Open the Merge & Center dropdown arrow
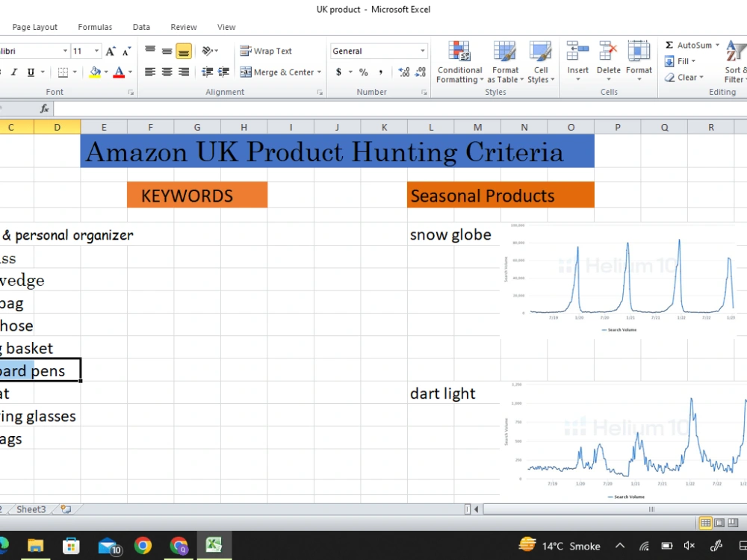The width and height of the screenshot is (747, 560). [x=319, y=72]
